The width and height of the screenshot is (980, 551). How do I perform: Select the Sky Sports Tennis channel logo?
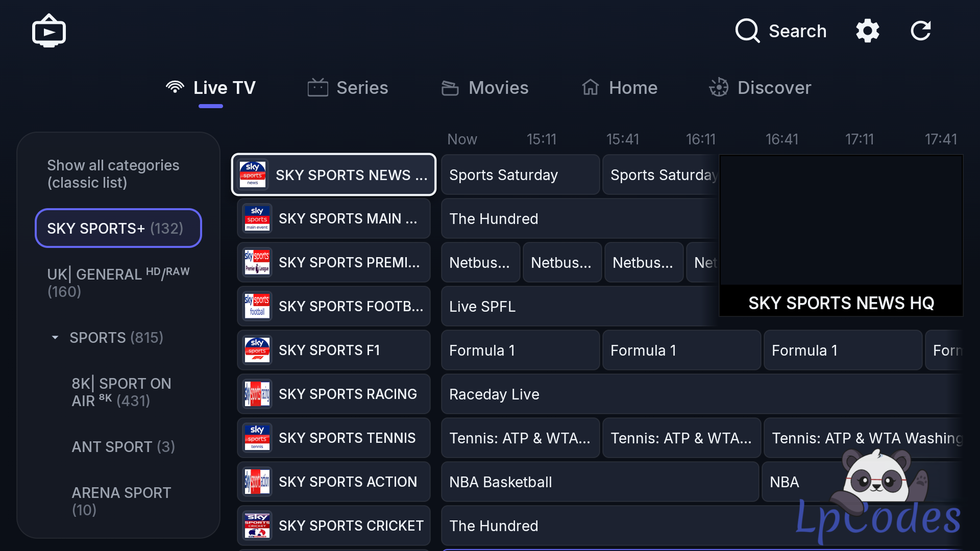257,438
